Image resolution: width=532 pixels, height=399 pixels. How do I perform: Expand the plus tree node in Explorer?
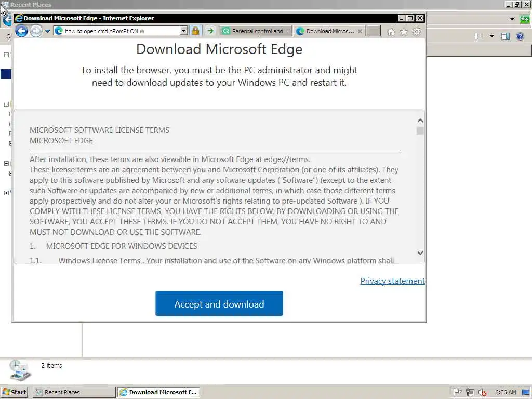coord(6,193)
